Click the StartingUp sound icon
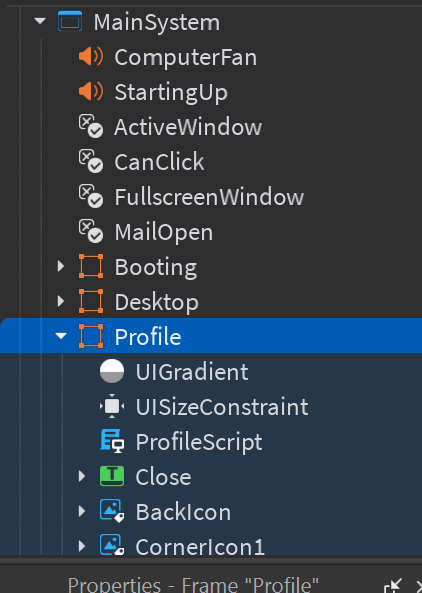The height and width of the screenshot is (593, 422). click(91, 92)
